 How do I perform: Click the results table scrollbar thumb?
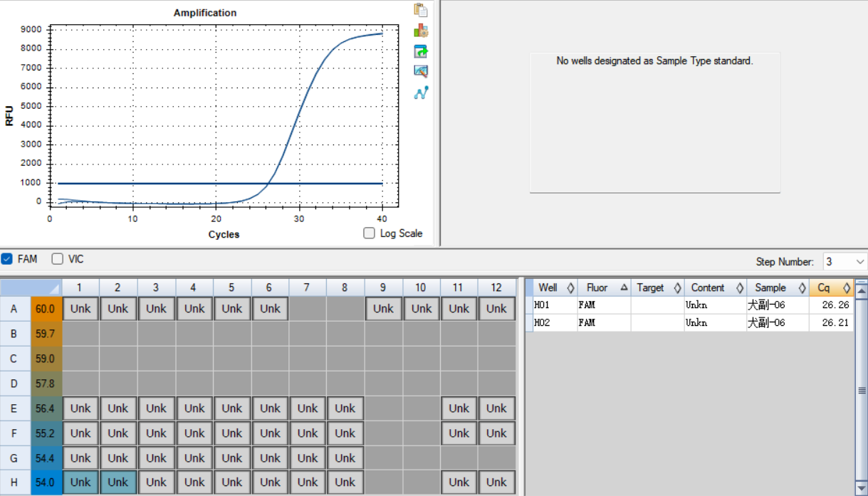861,390
